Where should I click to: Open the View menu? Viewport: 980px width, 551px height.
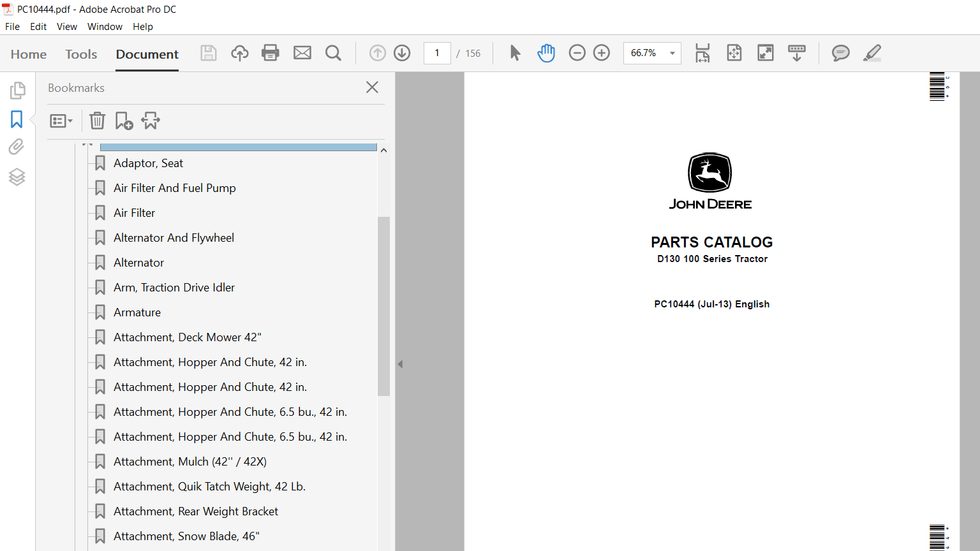point(67,27)
